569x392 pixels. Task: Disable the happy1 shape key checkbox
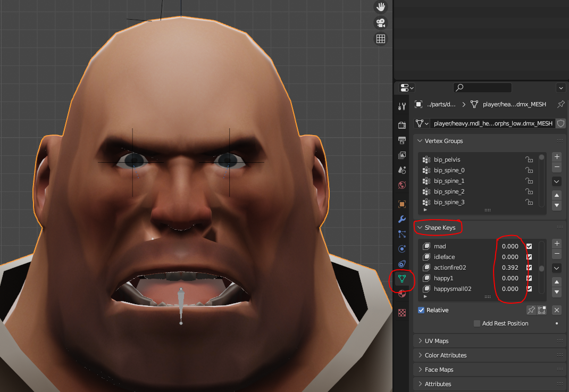[x=529, y=278]
